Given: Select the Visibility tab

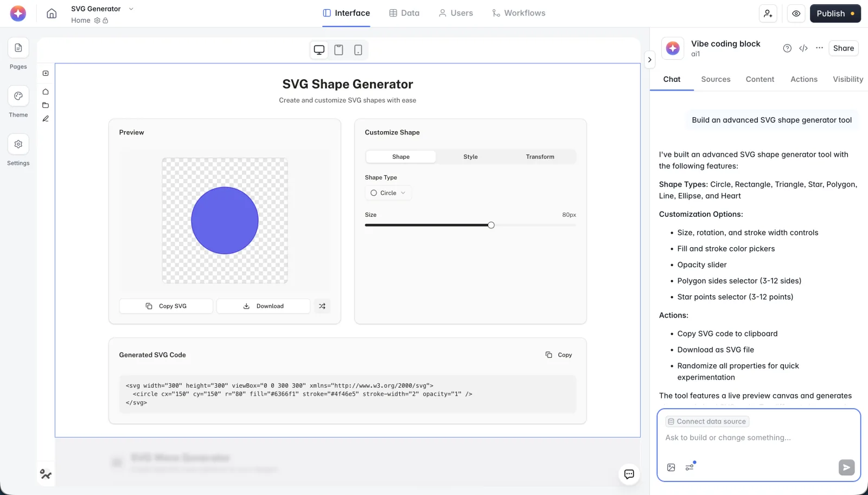Looking at the screenshot, I should (x=848, y=79).
